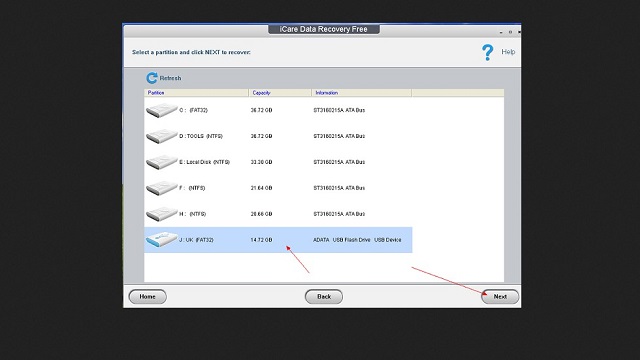Minimize the iCare Data Recovery window
The height and width of the screenshot is (360, 640).
[x=501, y=32]
